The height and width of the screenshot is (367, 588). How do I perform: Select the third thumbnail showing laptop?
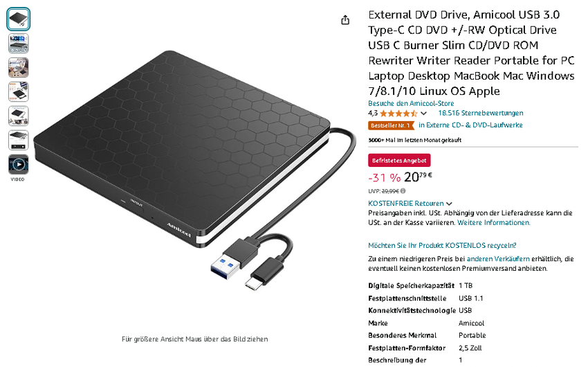pos(19,68)
